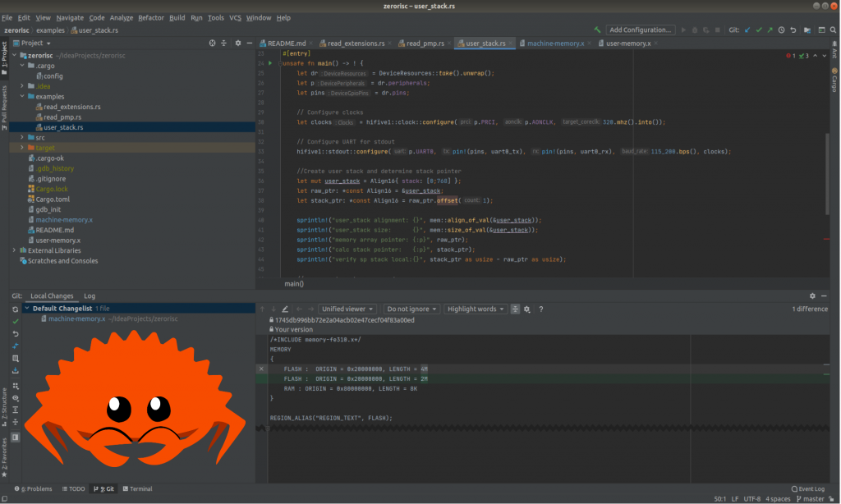Screen dimensions: 841x504
Task: Open diff viewer help with the question mark
Action: click(541, 309)
